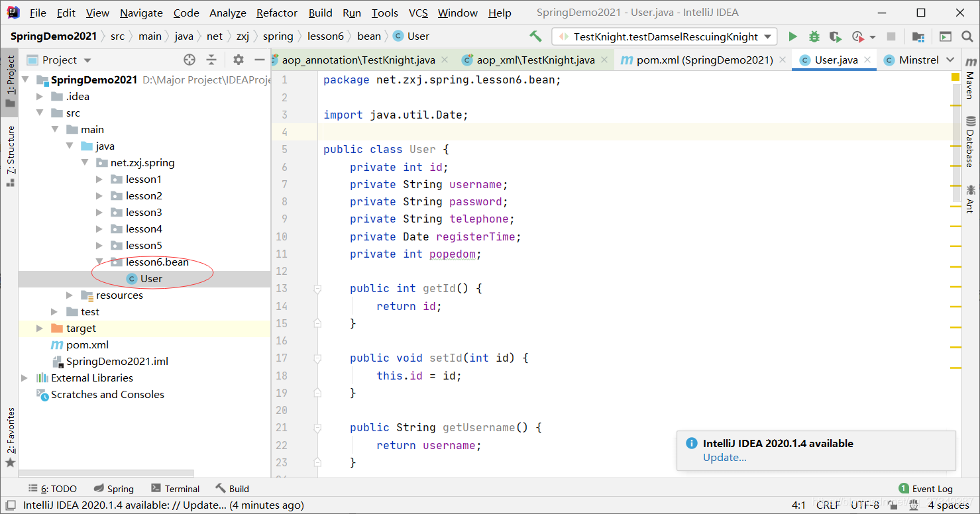Toggle tool window bars icon at bottom-left
Screen dimensions: 980x514
pos(10,505)
